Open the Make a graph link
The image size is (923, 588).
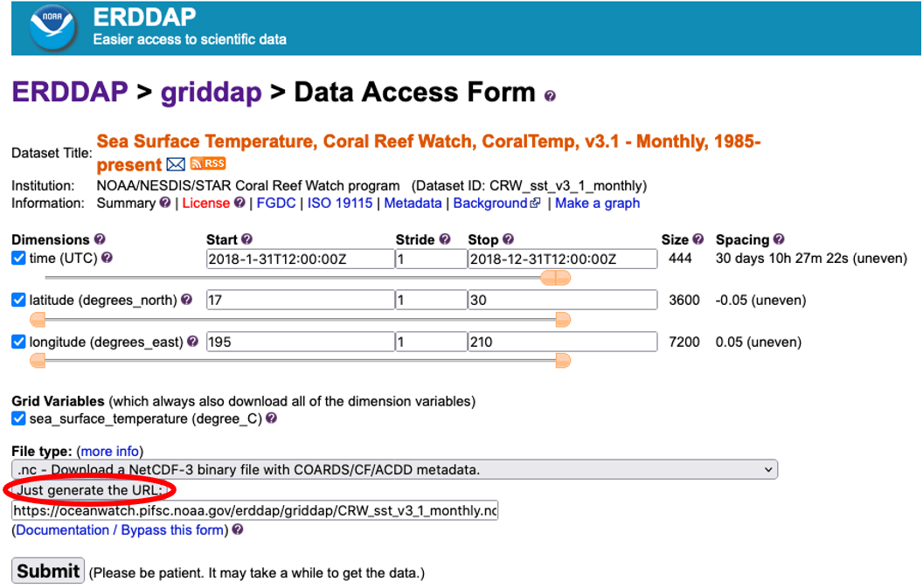597,203
